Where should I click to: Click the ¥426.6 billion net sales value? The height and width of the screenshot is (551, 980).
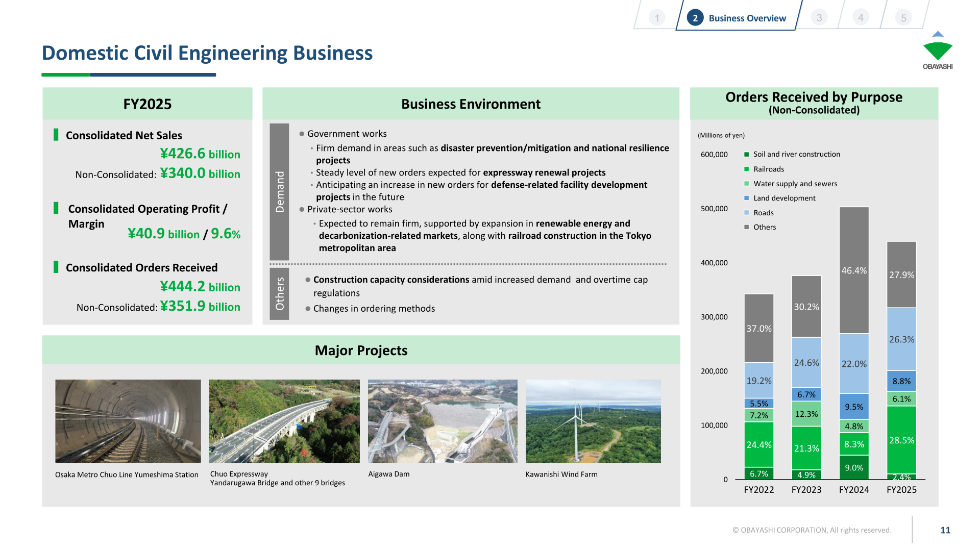click(x=200, y=154)
